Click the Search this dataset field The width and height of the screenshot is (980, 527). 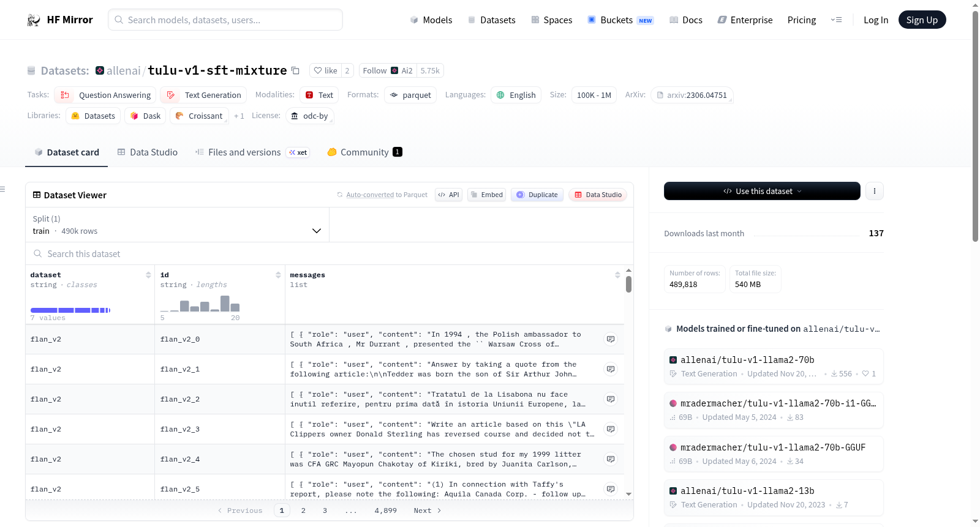330,253
